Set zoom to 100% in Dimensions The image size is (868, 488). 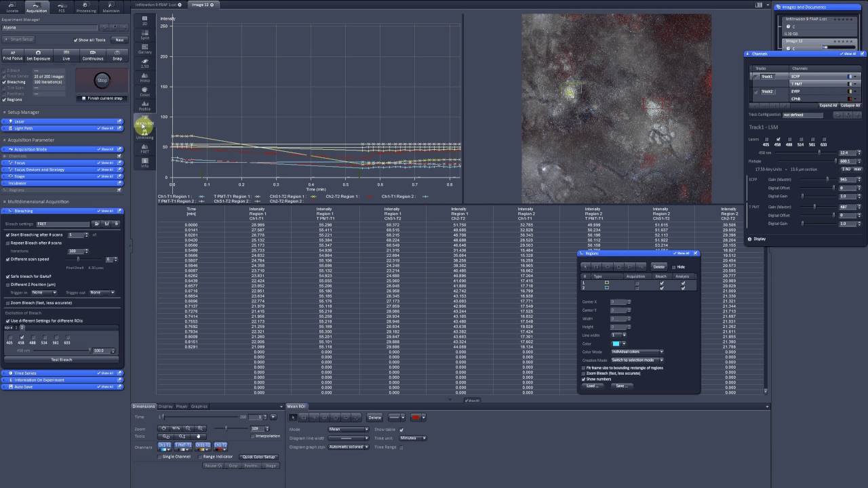[x=176, y=428]
